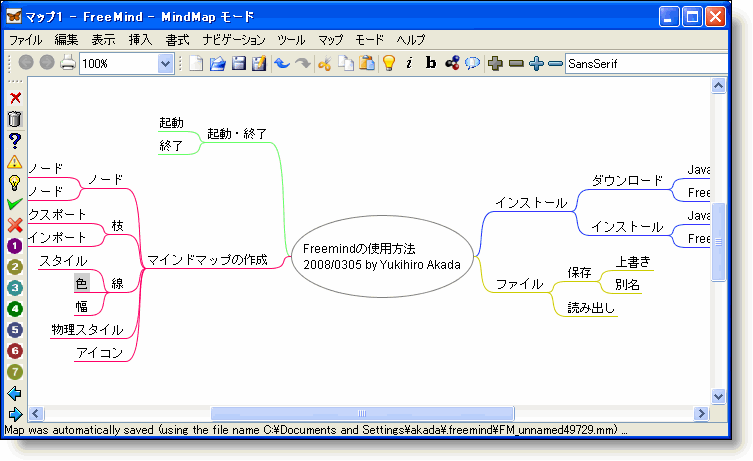The image size is (753, 461).
Task: Click the horizontal scrollbar thumb
Action: tap(363, 413)
